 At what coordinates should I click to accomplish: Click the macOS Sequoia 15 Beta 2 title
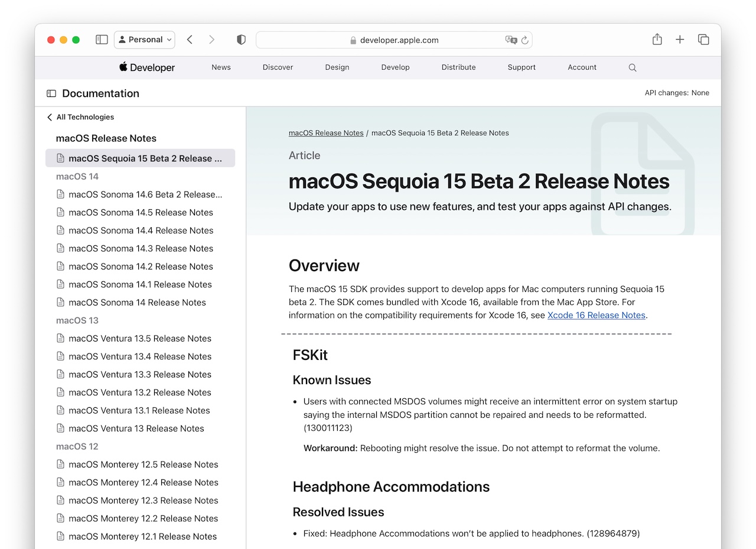479,181
